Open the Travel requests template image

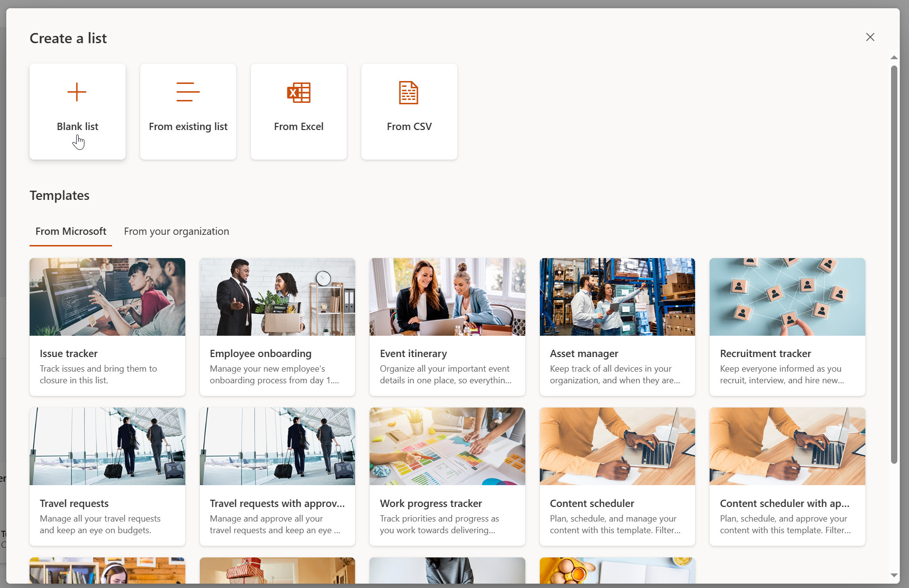point(107,446)
